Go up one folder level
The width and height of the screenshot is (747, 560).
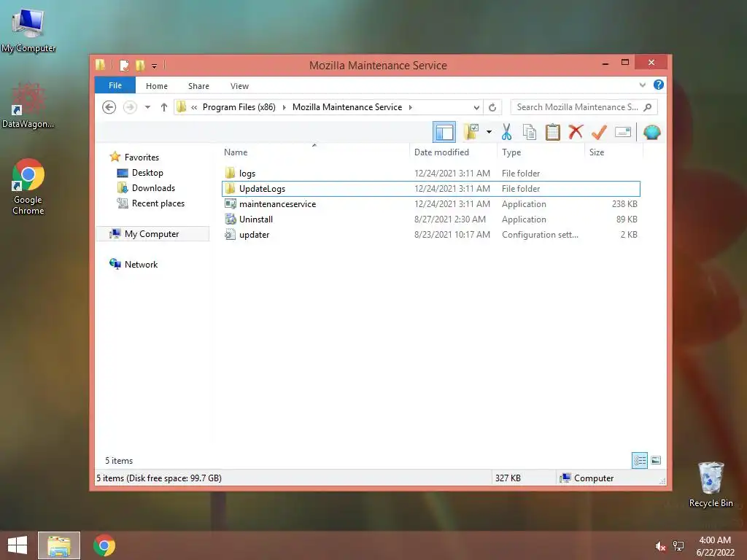click(164, 107)
